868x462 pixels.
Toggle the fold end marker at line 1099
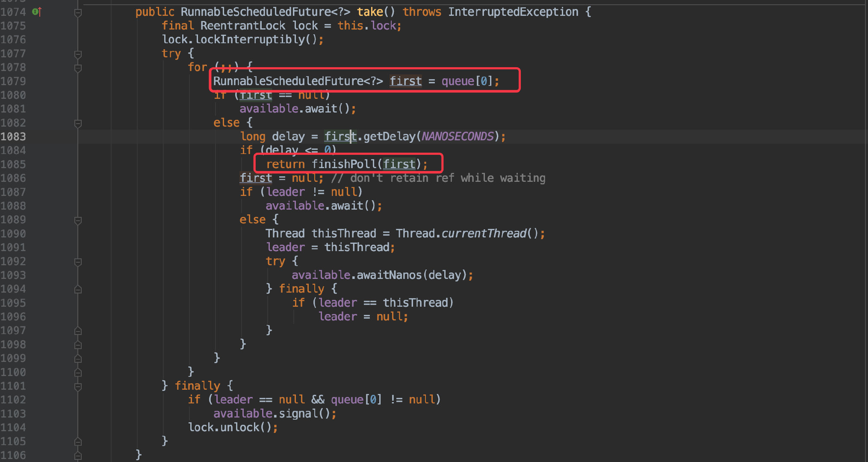point(78,358)
